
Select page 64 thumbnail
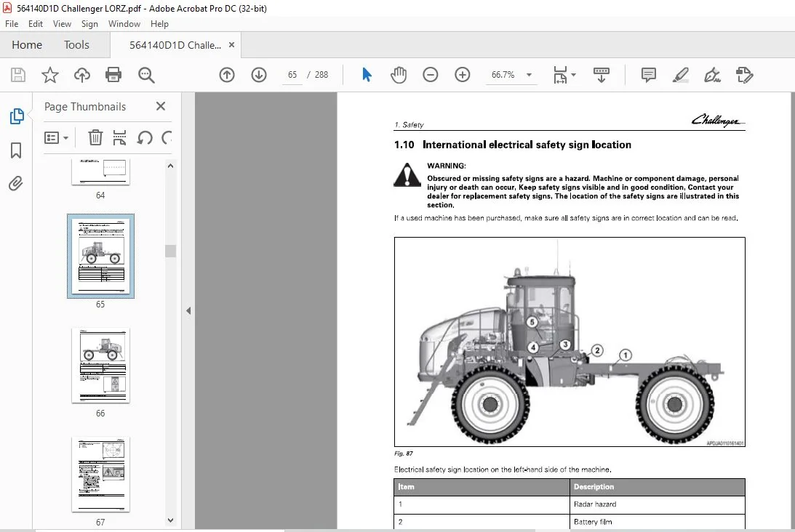point(100,172)
